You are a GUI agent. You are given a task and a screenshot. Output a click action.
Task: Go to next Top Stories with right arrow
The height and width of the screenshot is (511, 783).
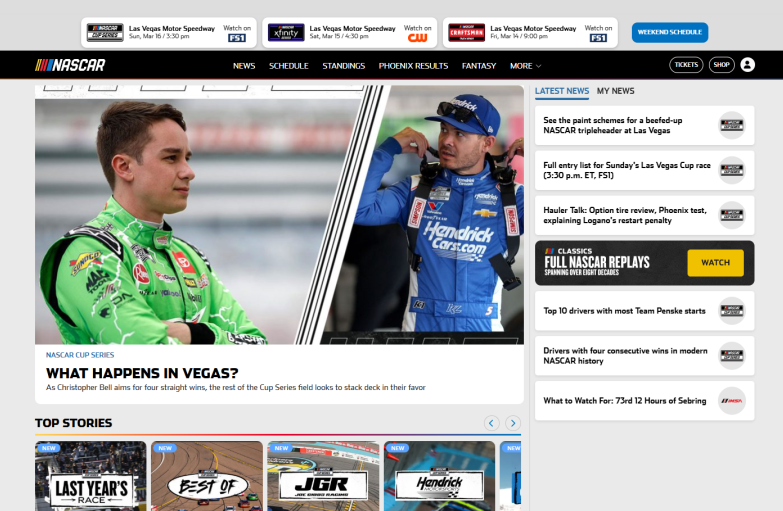(x=513, y=423)
